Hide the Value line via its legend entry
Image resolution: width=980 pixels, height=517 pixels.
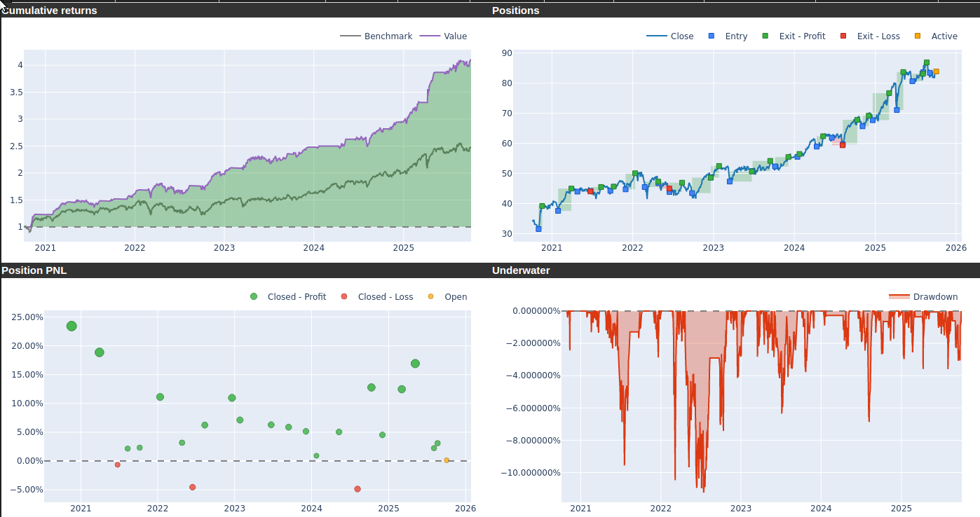(455, 36)
